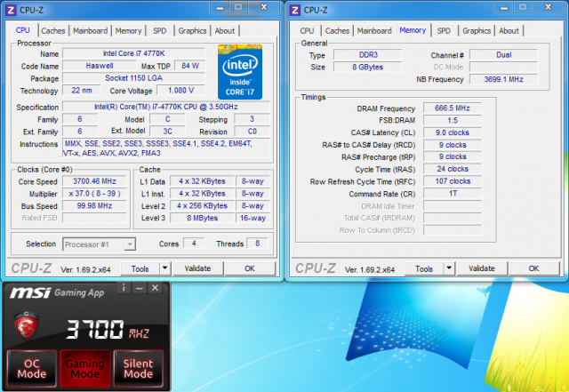Open Mainboard tab in right CPU-Z window
The image size is (569, 392).
(374, 31)
